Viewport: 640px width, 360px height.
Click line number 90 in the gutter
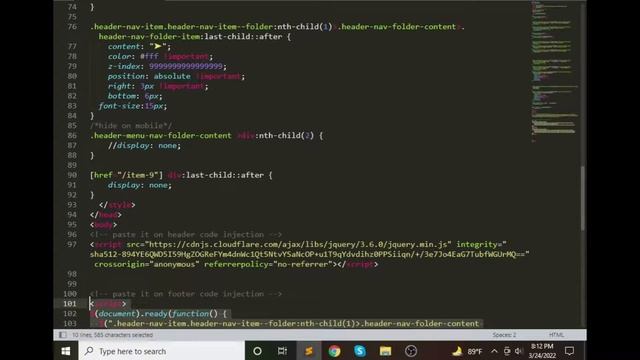pyautogui.click(x=72, y=175)
